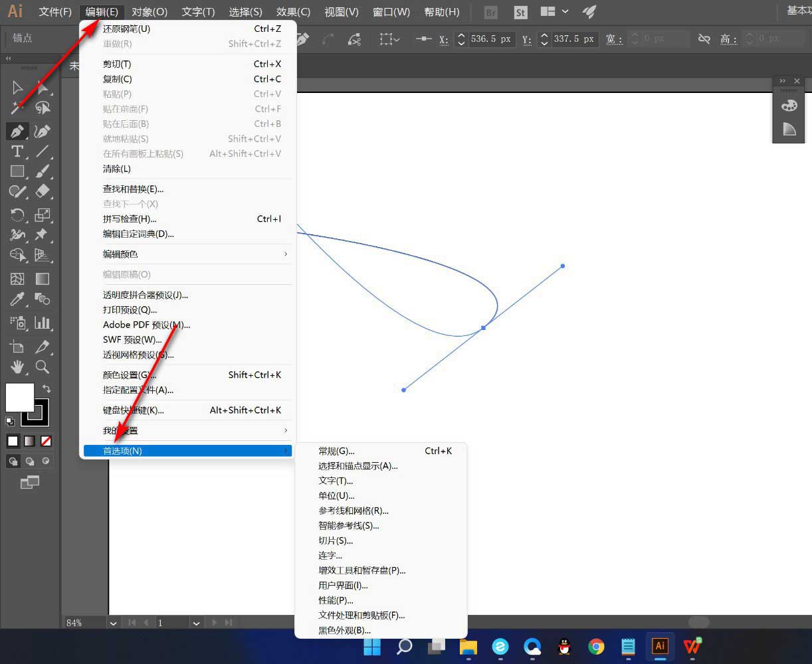
Task: Select the Zoom tool
Action: 42,367
